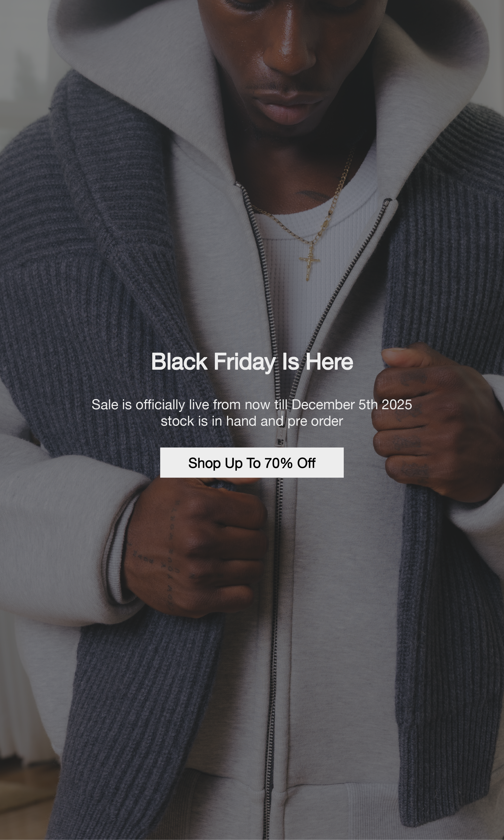Click the word Here in the heading
Viewport: 504px width, 840px height.
(329, 361)
